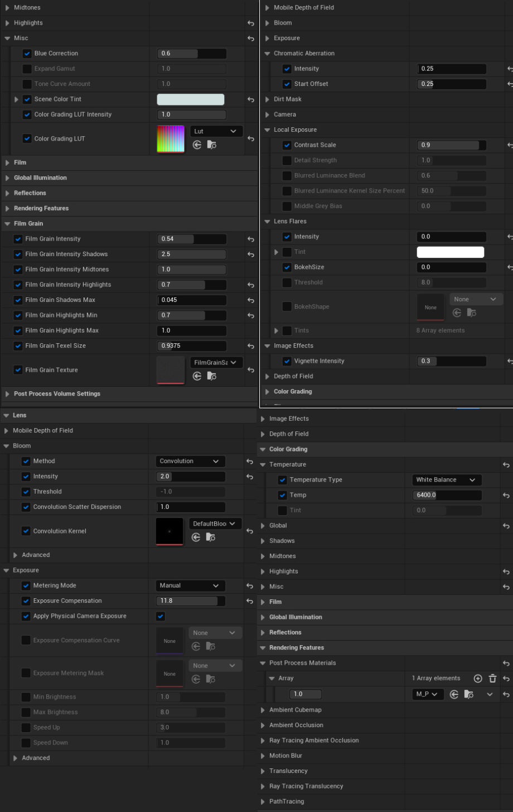
Task: Browse to Convolution Kernel asset
Action: (210, 537)
